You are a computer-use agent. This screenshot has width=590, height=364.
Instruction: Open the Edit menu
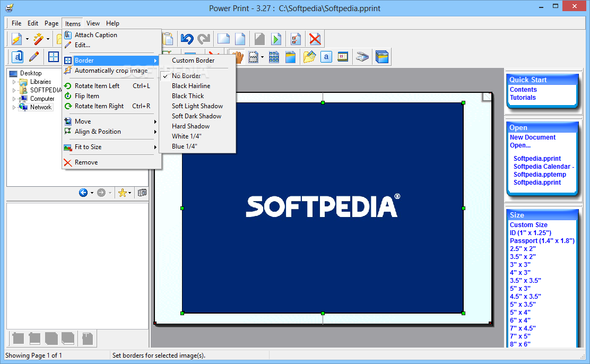coord(33,23)
